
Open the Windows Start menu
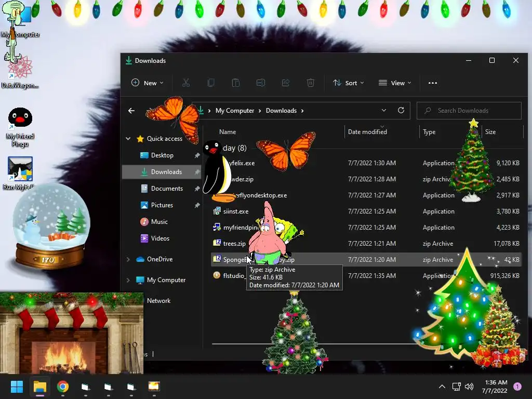coord(17,387)
